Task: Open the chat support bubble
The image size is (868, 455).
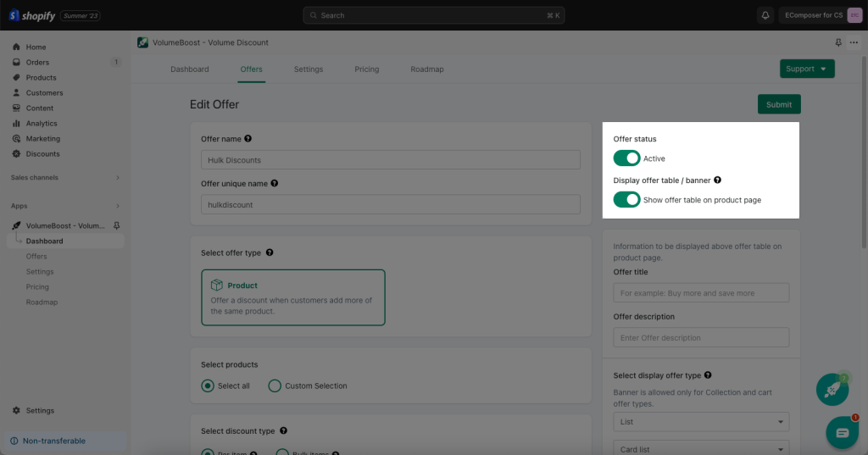Action: [x=842, y=432]
